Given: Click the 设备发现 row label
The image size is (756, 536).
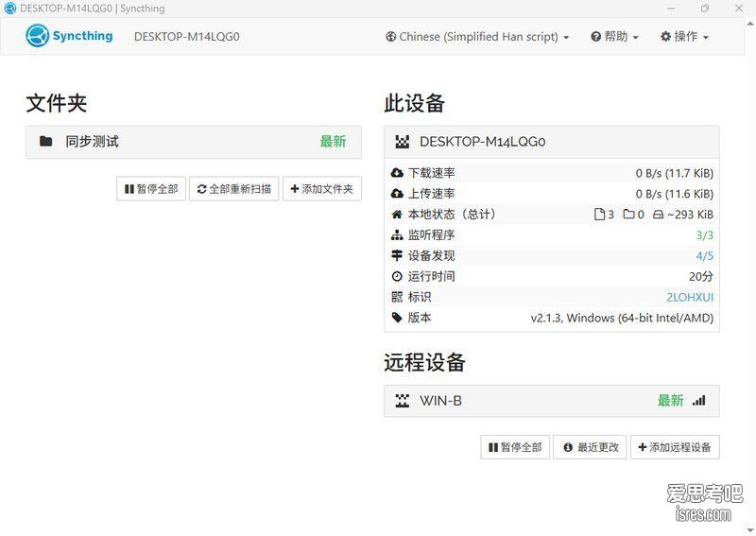Looking at the screenshot, I should pos(432,255).
